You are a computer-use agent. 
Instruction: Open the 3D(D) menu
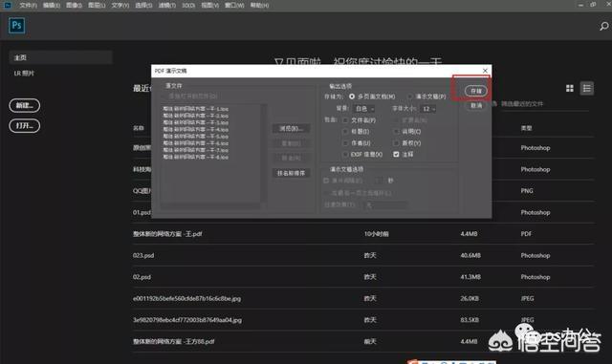[x=188, y=6]
